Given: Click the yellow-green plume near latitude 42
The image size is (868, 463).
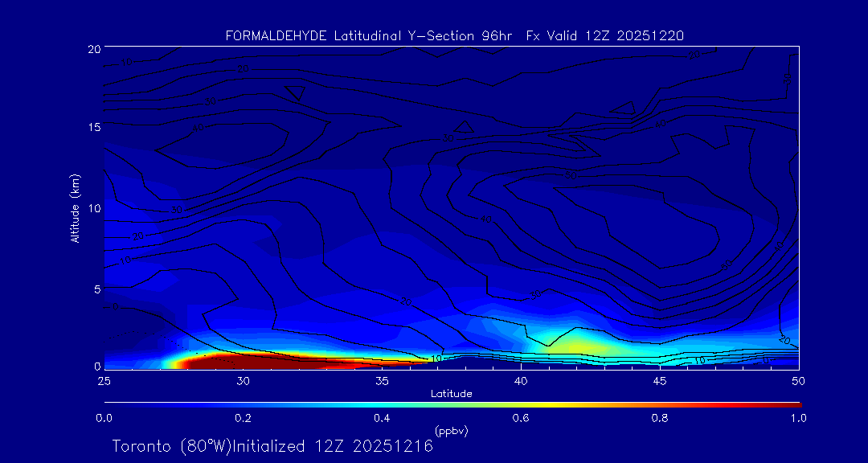Looking at the screenshot, I should point(577,345).
